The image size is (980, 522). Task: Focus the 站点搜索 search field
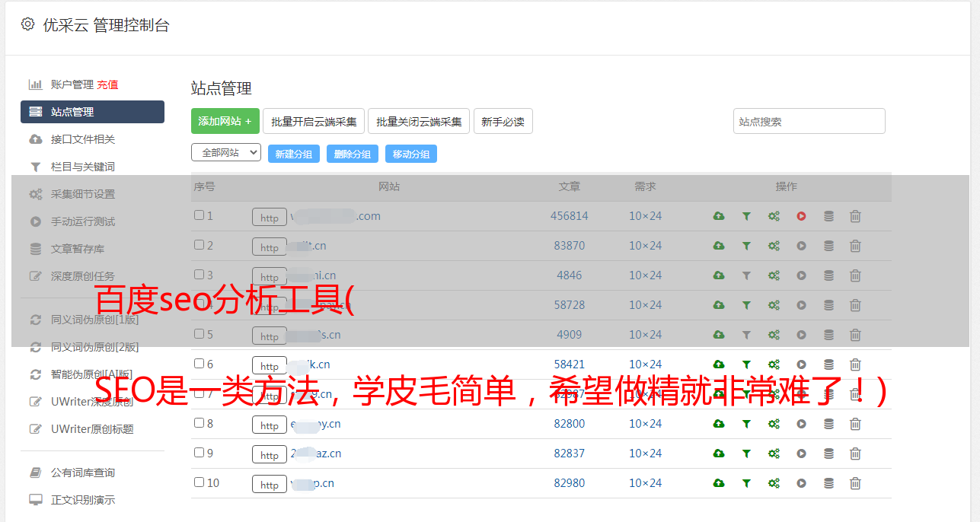click(x=809, y=122)
